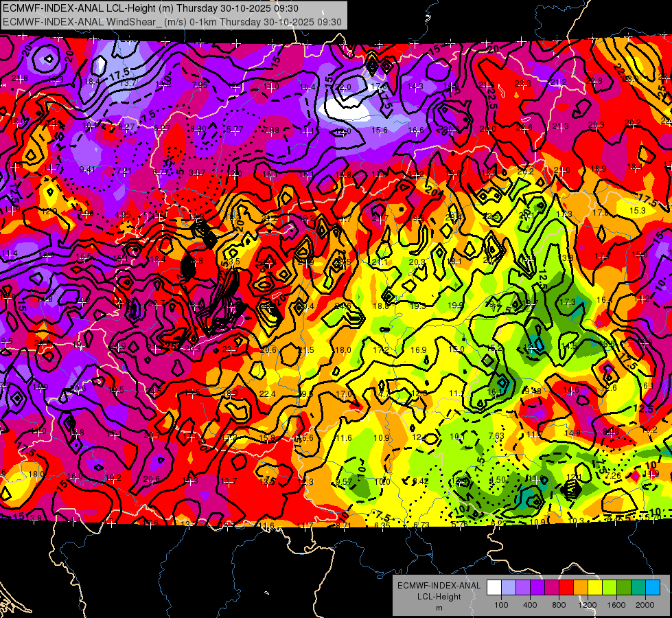Click the medium purple swatch left of the 400 tick
Image resolution: width=672 pixels, height=618 pixels.
coord(523,588)
